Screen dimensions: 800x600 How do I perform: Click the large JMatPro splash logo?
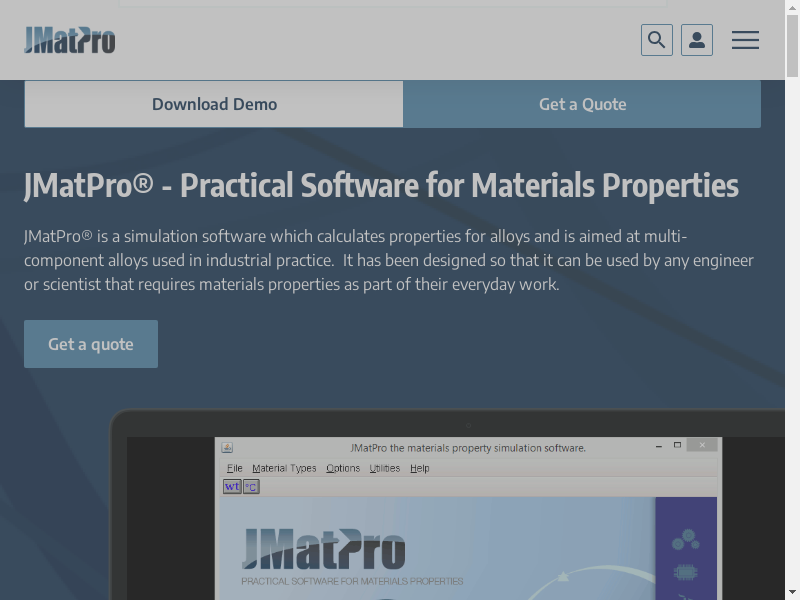324,550
